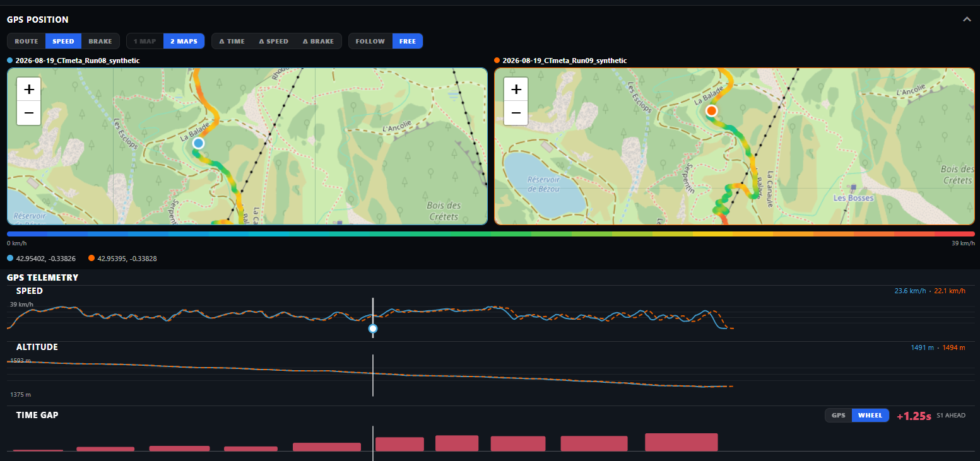Screen dimensions: 980x461
Task: Click the 23.6 km/h speed readout
Action: 910,291
